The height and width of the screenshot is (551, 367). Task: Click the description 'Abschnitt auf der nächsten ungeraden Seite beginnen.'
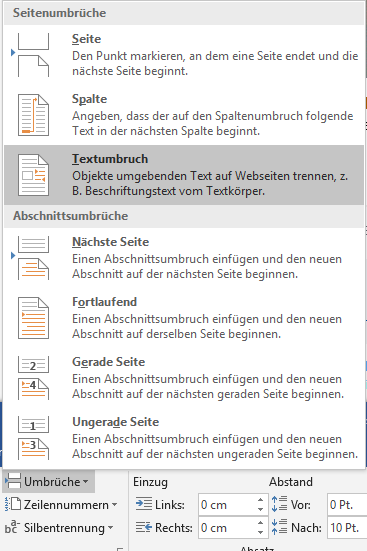coord(215,454)
